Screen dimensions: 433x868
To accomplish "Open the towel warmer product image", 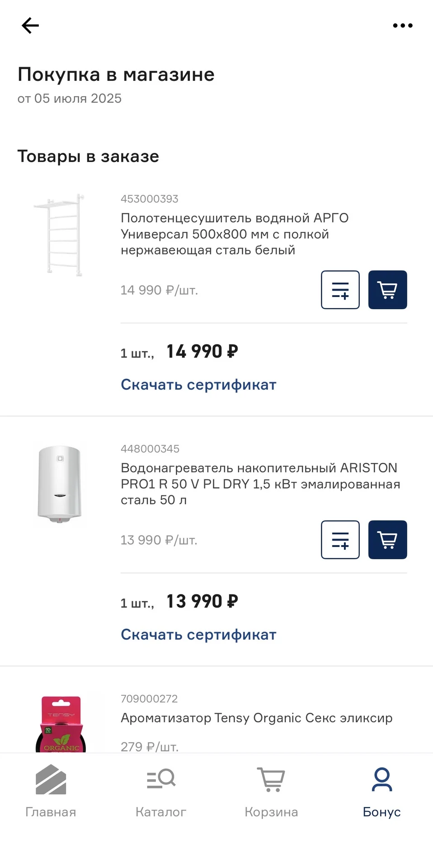I will pyautogui.click(x=59, y=235).
